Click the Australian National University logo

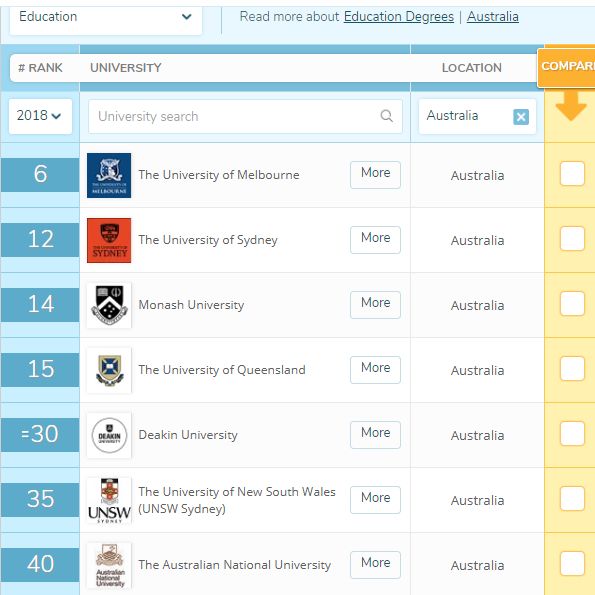109,565
